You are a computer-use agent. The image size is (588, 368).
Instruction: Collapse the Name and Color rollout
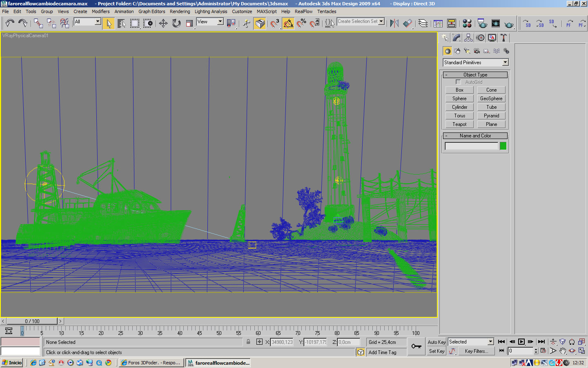pos(475,136)
